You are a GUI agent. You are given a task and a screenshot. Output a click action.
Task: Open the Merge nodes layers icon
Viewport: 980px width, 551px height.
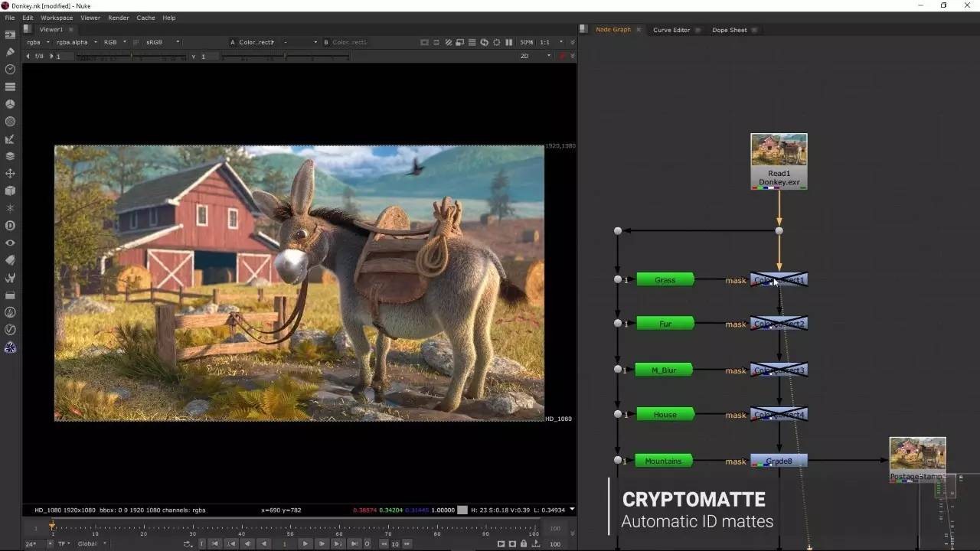[10, 156]
